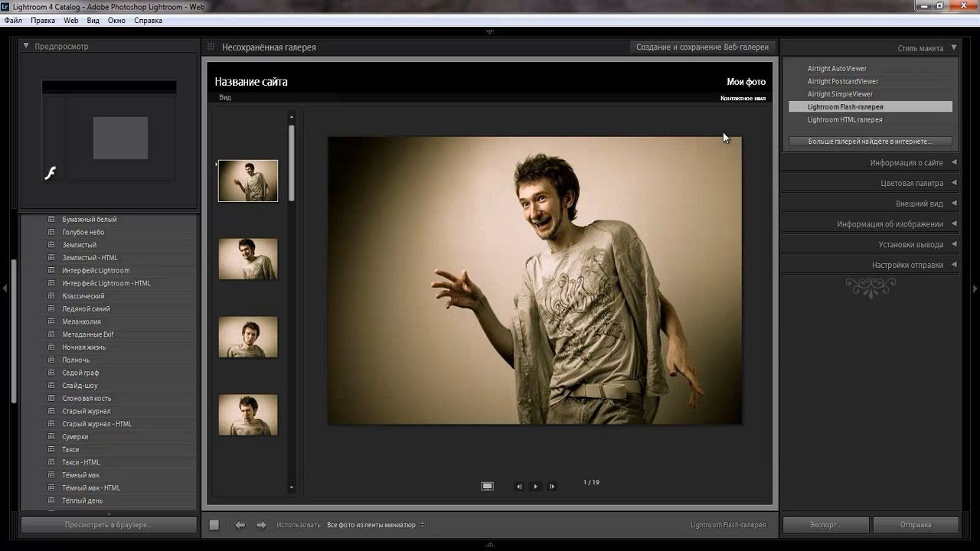Click the Экспорт button

pos(825,525)
